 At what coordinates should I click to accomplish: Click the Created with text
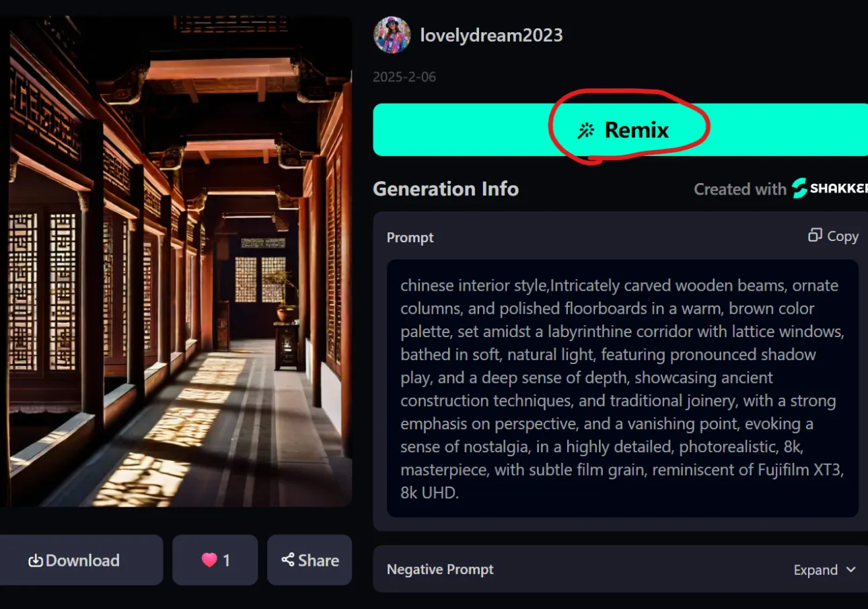[740, 189]
